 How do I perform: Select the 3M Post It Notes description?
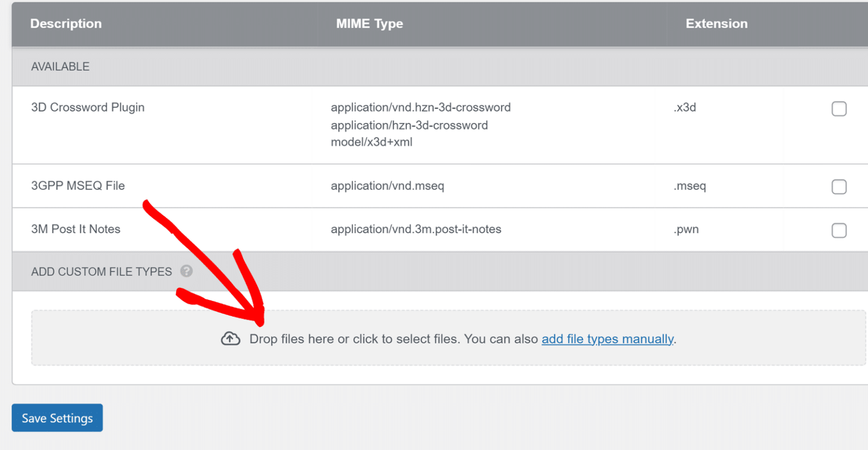click(76, 229)
